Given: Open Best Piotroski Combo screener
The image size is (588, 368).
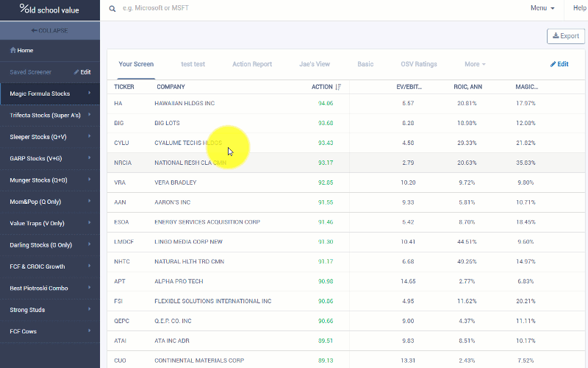Looking at the screenshot, I should click(50, 288).
